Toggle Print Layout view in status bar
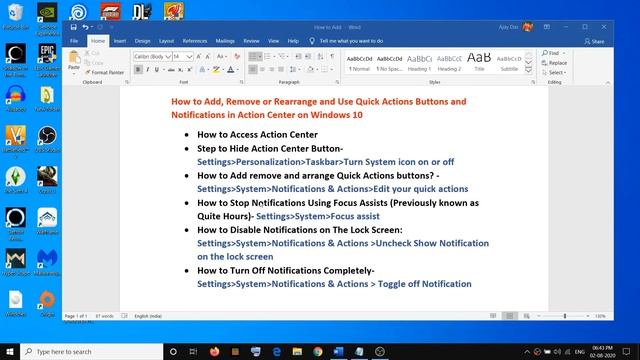The image size is (640, 360). [510, 316]
